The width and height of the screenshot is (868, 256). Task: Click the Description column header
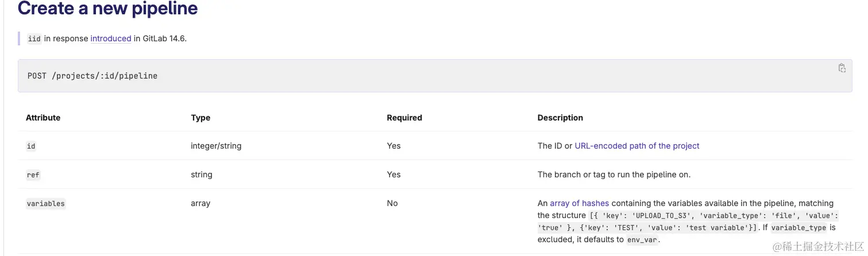coord(560,118)
